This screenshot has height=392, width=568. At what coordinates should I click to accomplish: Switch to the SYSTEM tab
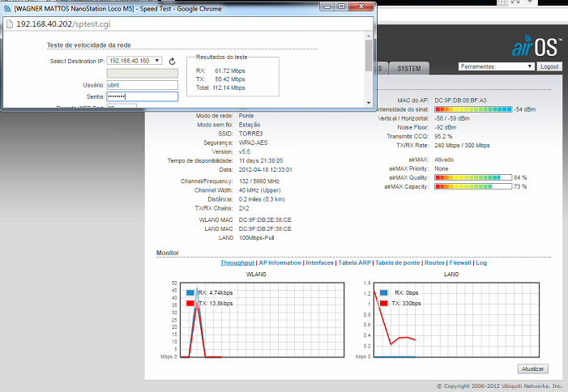tap(409, 69)
